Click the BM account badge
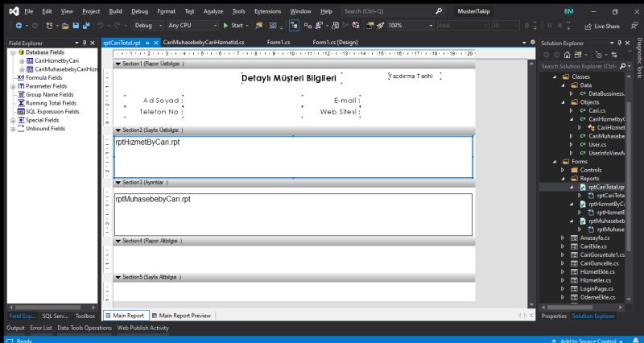644x343 pixels. point(568,11)
